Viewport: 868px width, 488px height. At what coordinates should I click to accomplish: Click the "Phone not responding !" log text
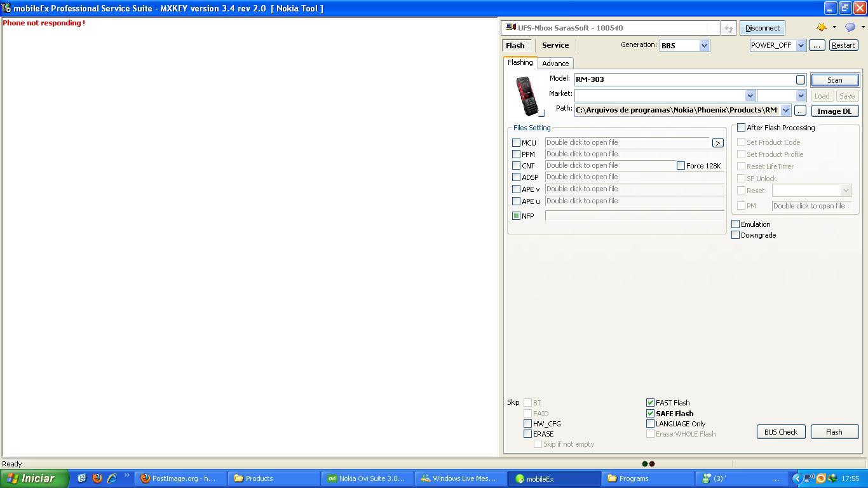[x=44, y=23]
